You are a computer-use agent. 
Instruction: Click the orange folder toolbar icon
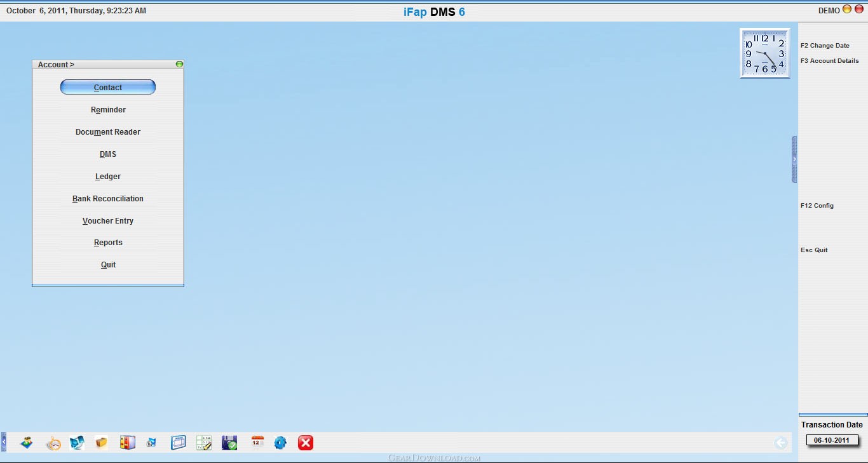(x=102, y=443)
